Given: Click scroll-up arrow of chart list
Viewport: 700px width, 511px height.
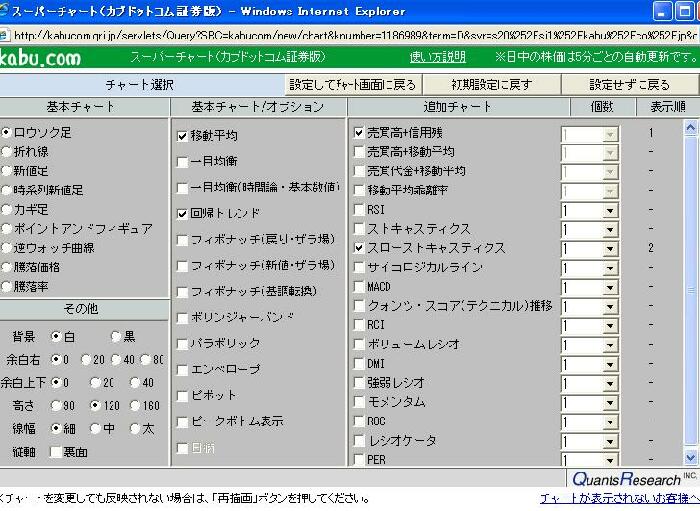Looking at the screenshot, I should click(691, 128).
